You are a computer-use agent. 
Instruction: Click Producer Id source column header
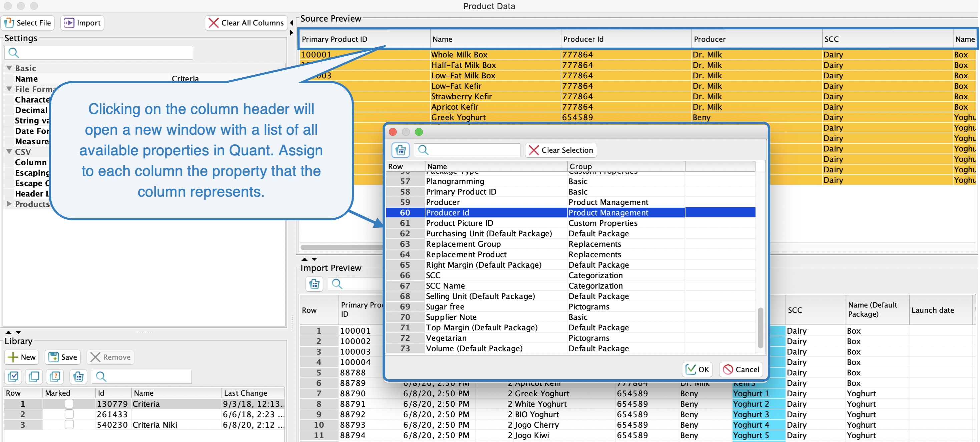click(x=626, y=39)
